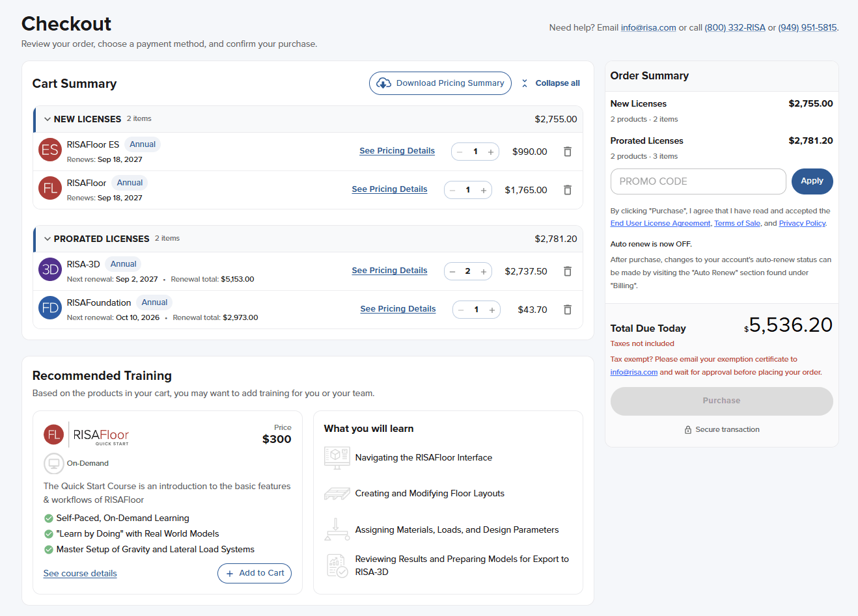Click the FD badge for RISAFoundation
This screenshot has width=858, height=616.
tap(50, 308)
